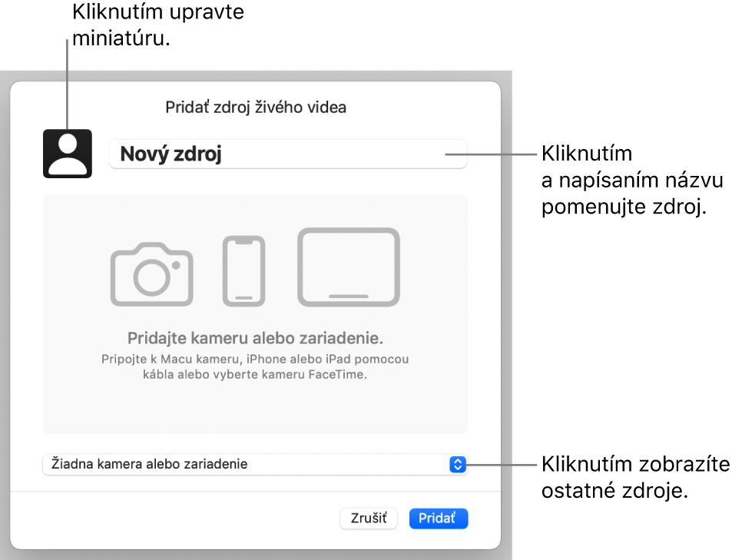Click the blue up-down stepper arrows of source menu
This screenshot has height=560, width=742.
[458, 465]
